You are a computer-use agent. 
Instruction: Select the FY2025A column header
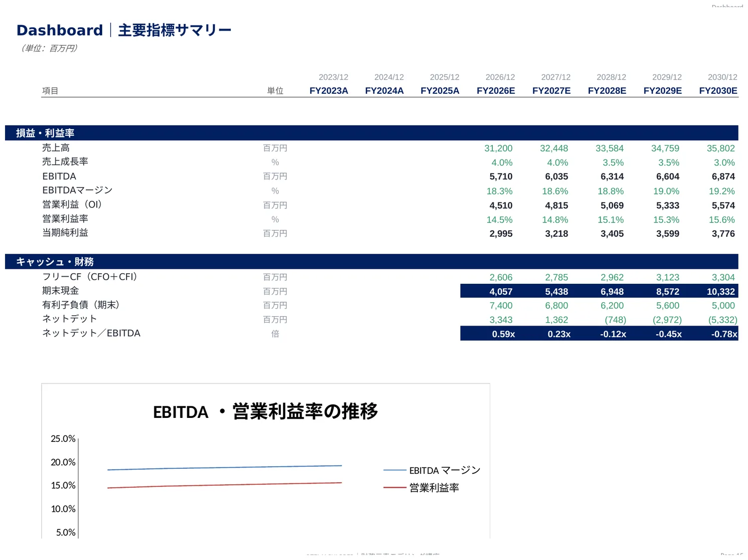pos(440,91)
